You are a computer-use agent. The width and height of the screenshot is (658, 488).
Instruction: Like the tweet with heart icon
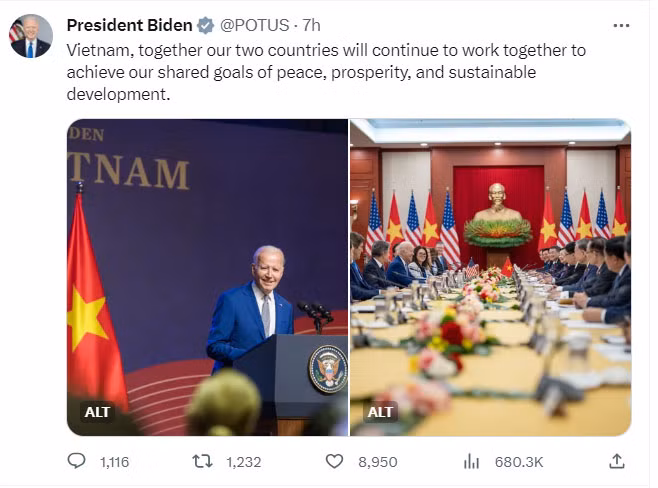[334, 462]
